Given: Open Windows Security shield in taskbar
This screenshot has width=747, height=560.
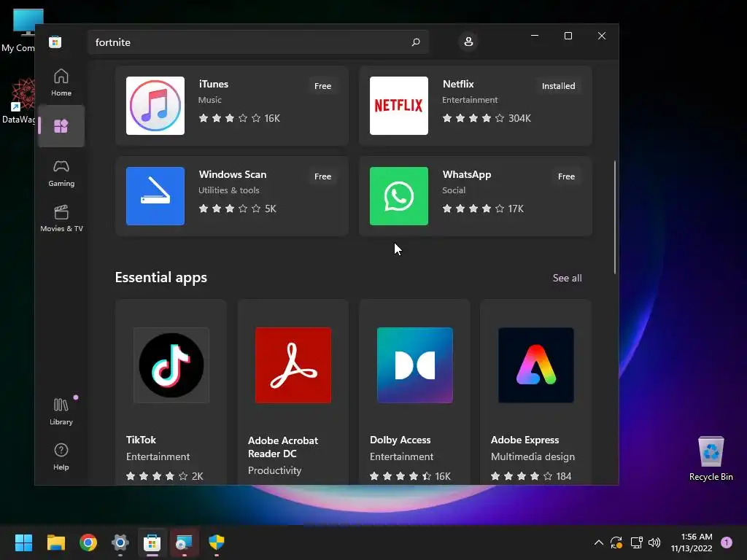Looking at the screenshot, I should (x=216, y=542).
